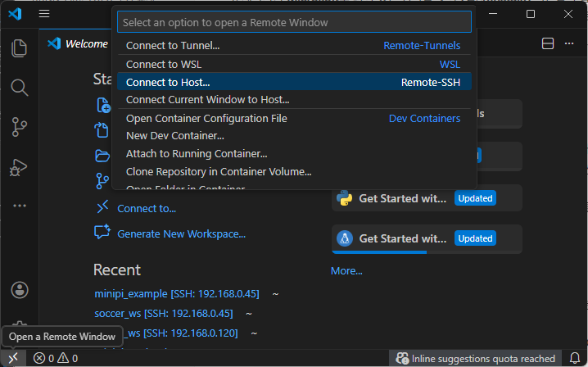Image resolution: width=588 pixels, height=367 pixels.
Task: Select Connect to Tunnel... option
Action: coord(294,46)
